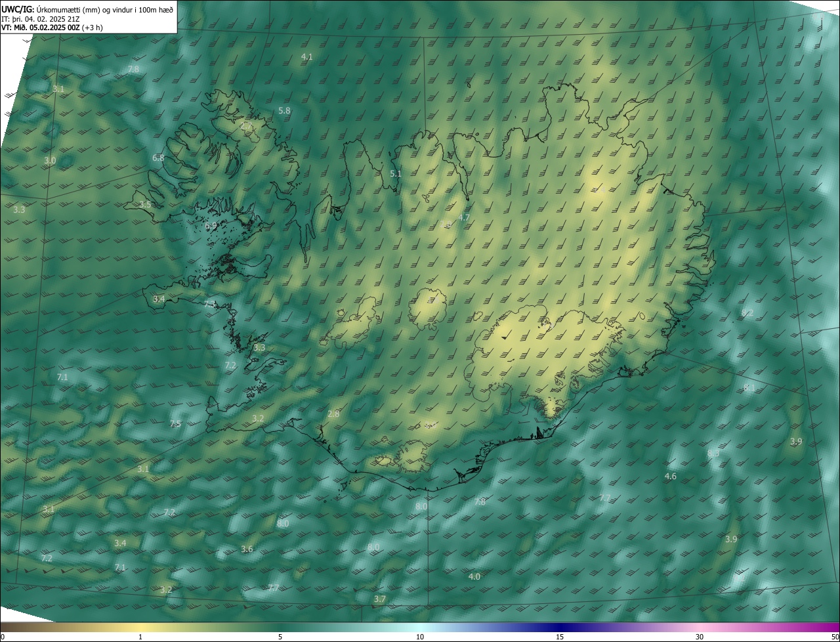The height and width of the screenshot is (642, 840).
Task: Select the initial time line 'IT: þri. 04. 02. 2025 21Z'
Action: point(41,18)
